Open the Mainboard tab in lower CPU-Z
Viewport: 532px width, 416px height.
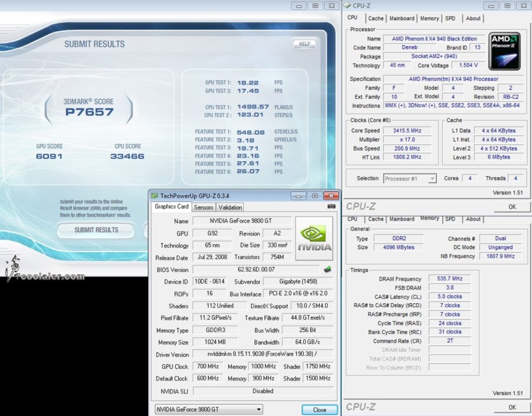tap(402, 219)
